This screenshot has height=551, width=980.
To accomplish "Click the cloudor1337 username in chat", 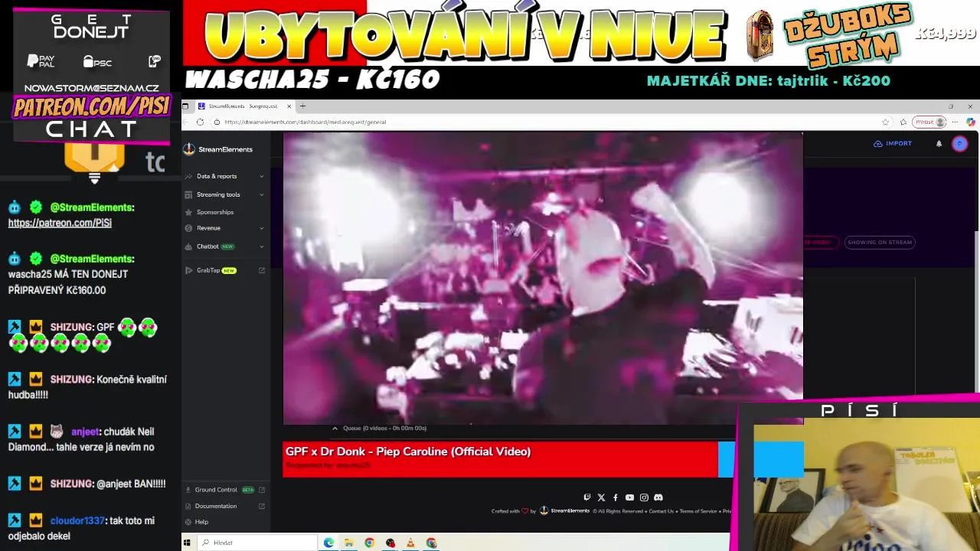I will (x=77, y=520).
